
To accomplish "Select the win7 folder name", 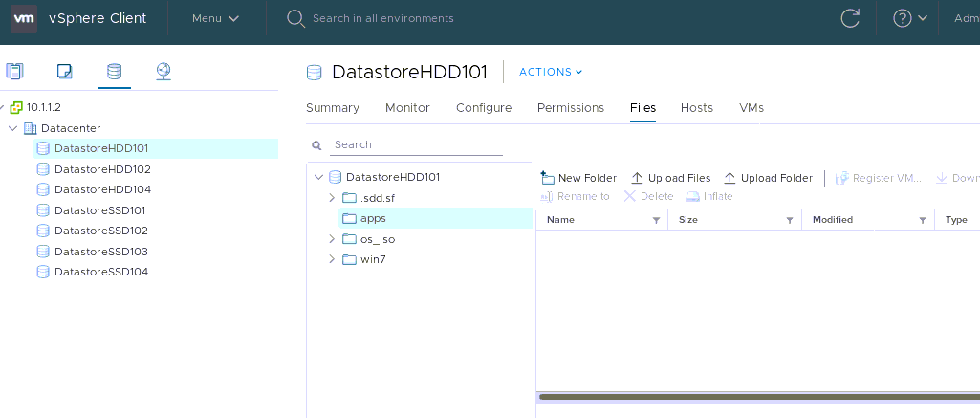I will tap(373, 259).
